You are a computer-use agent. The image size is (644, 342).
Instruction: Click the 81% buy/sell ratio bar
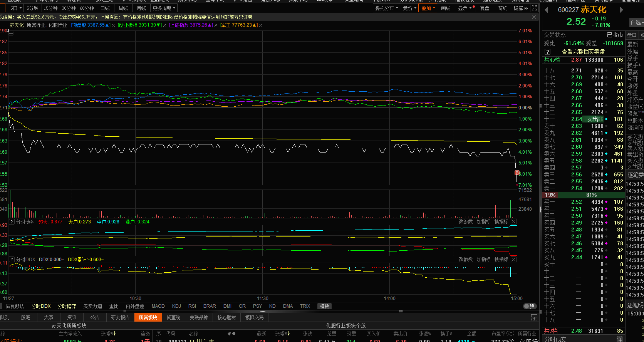[592, 195]
